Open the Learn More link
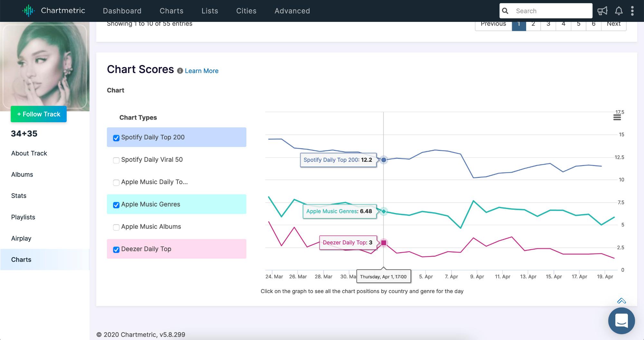 (202, 71)
